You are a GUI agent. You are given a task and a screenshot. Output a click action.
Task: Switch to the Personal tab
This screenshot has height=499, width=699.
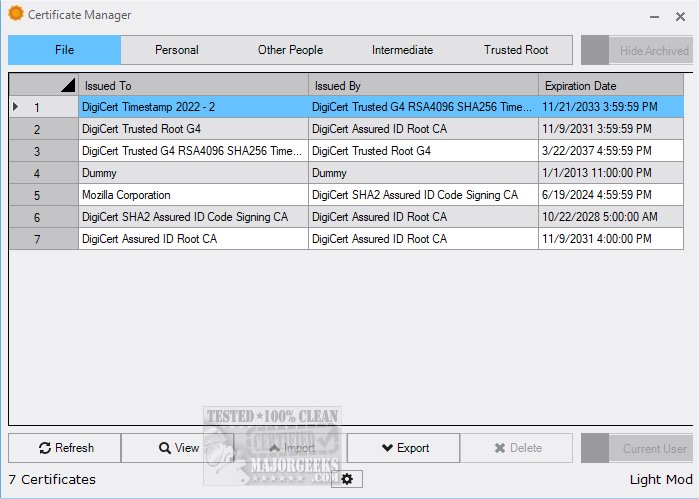177,50
